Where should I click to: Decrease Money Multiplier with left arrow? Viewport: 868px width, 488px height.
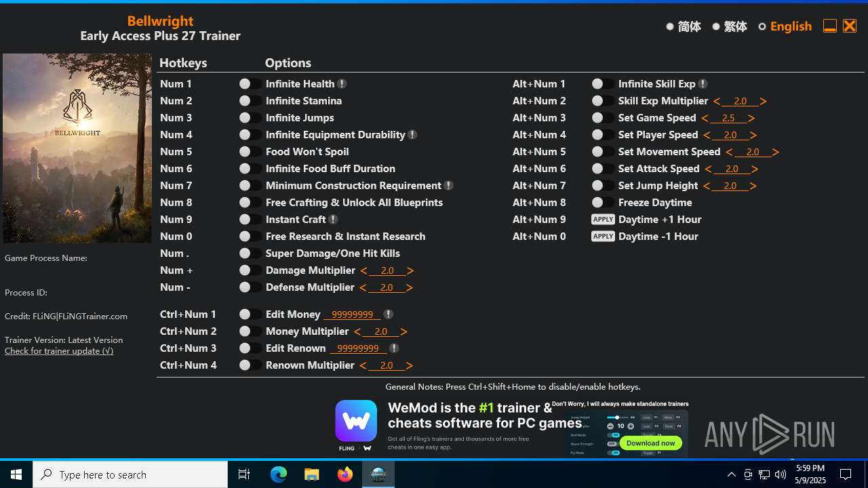[x=357, y=332]
